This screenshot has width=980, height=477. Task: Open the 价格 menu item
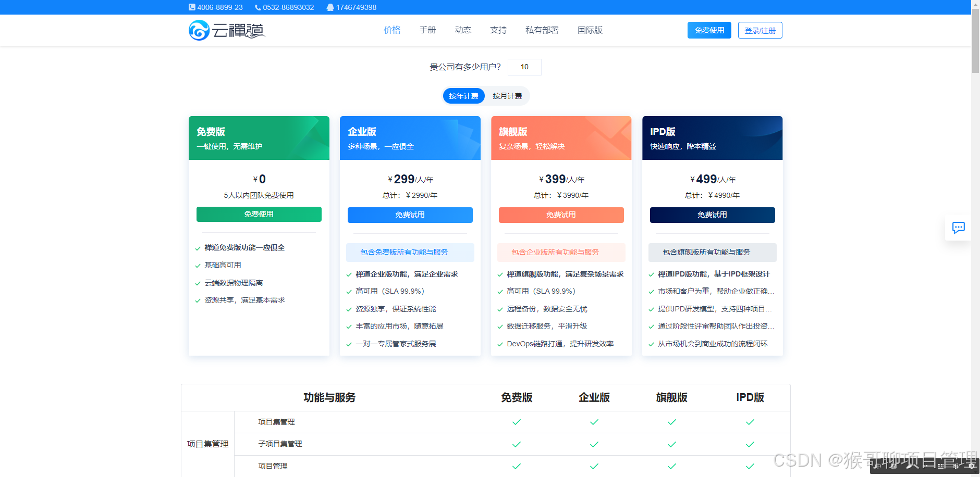click(x=392, y=30)
